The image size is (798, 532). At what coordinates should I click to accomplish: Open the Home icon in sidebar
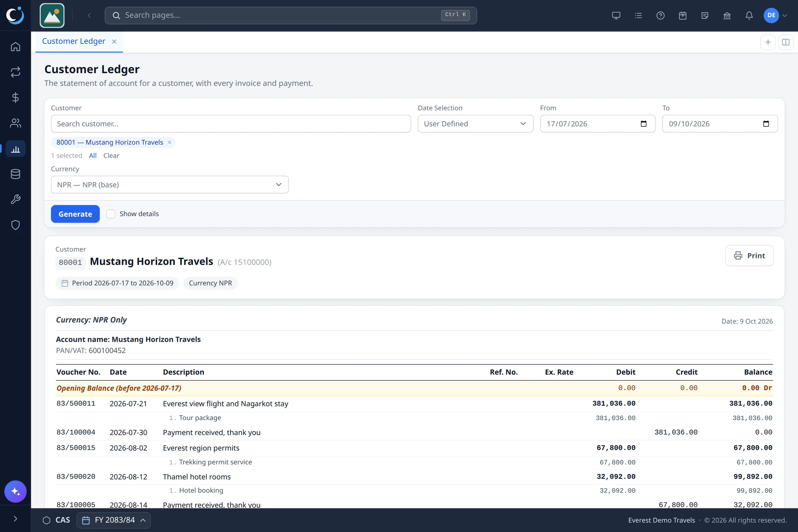pyautogui.click(x=15, y=47)
